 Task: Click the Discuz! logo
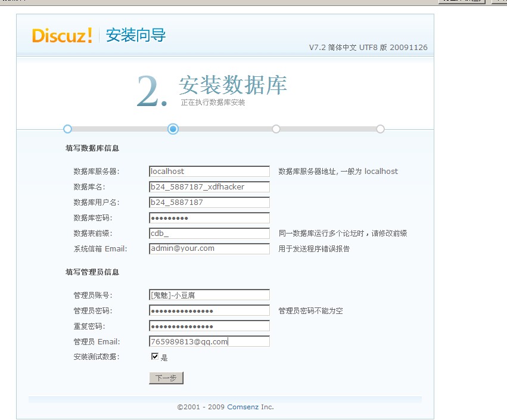(62, 35)
